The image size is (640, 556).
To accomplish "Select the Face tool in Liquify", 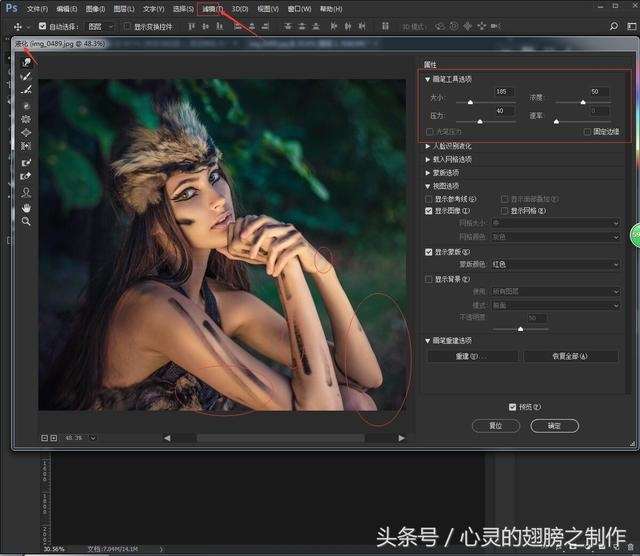I will 26,192.
